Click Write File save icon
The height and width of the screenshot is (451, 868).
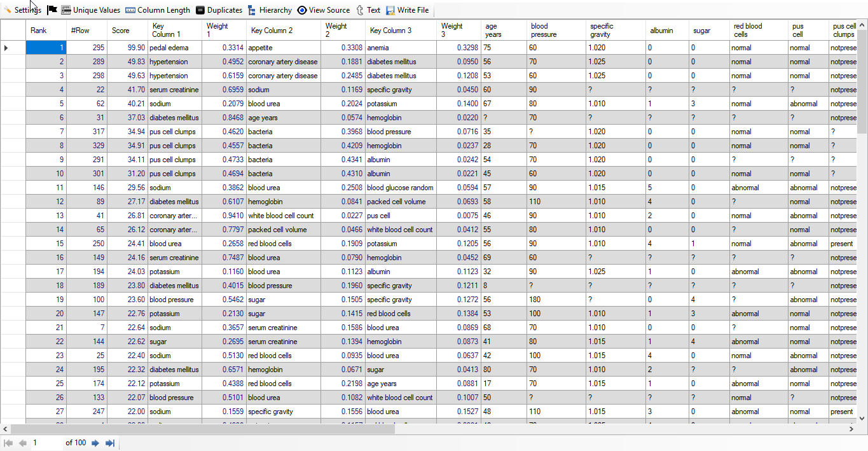(x=407, y=10)
